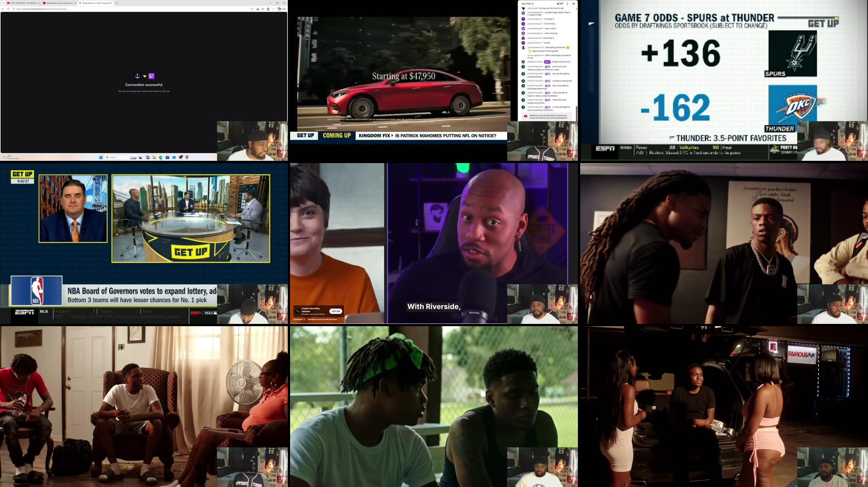Switch to the red-icon second browser tab
Screen dimensions: 868x487
pos(59,3)
